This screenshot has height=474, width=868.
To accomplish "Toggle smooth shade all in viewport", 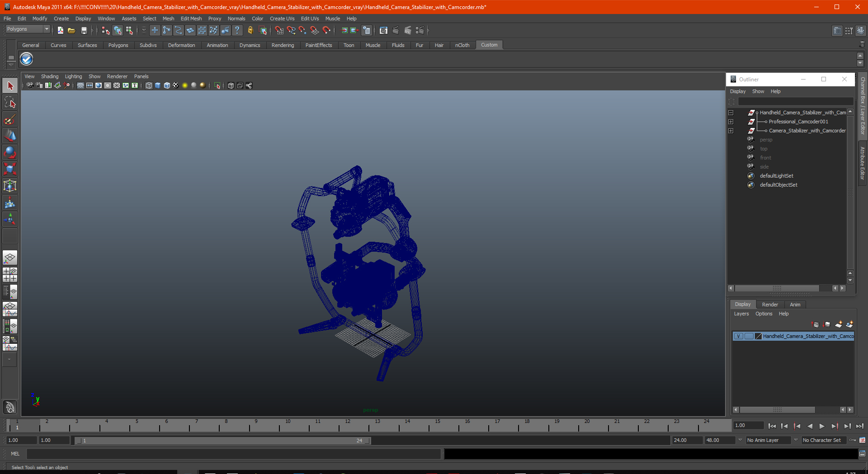I will coord(158,85).
